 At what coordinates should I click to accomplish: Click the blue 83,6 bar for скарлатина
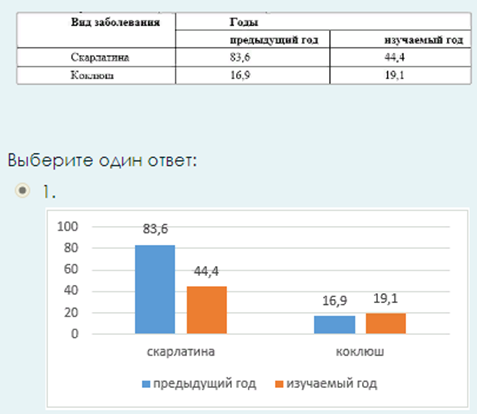click(155, 289)
